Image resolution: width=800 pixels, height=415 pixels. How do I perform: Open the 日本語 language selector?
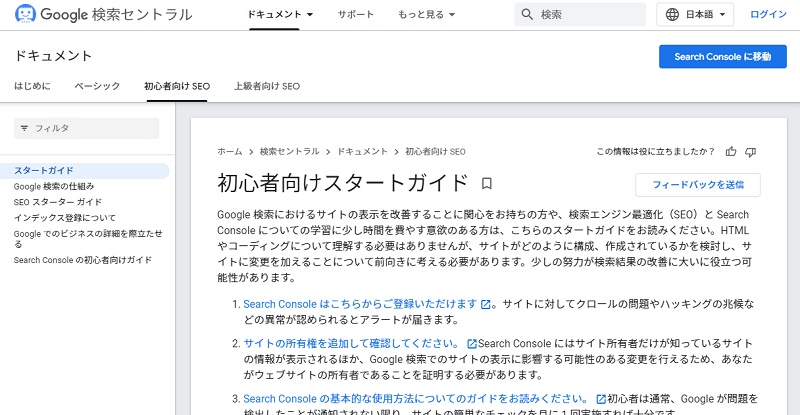695,14
